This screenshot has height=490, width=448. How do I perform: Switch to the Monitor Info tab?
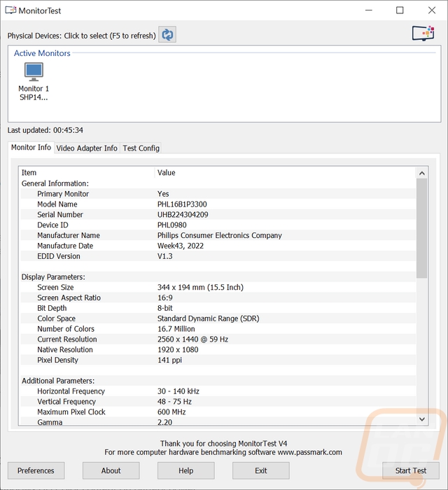click(31, 147)
